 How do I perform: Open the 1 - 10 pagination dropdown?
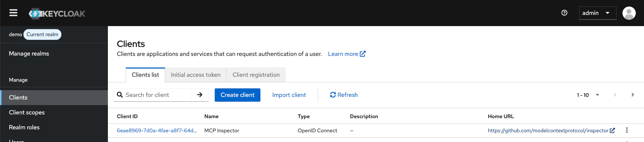[588, 95]
